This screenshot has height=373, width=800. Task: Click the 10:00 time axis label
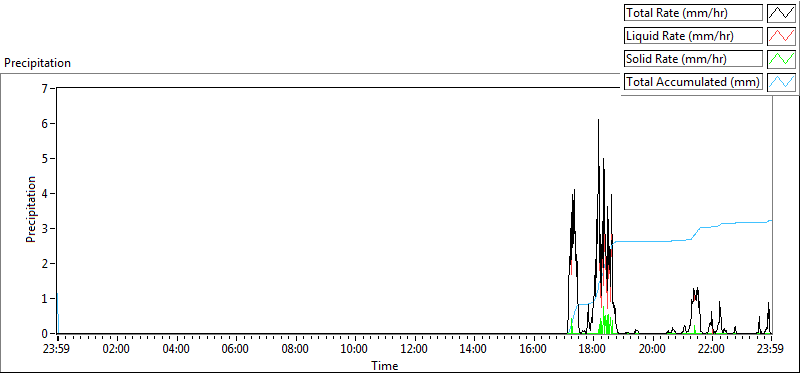tap(355, 350)
